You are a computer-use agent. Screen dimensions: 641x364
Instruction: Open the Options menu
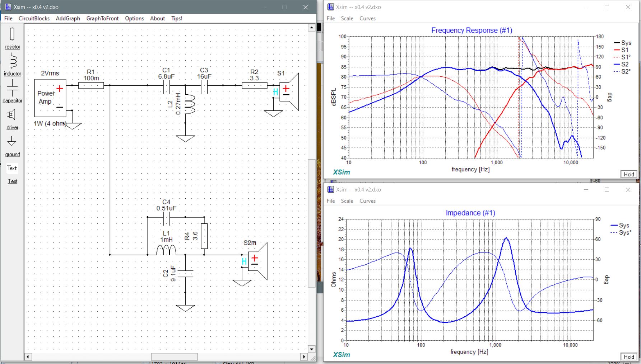[x=134, y=18]
